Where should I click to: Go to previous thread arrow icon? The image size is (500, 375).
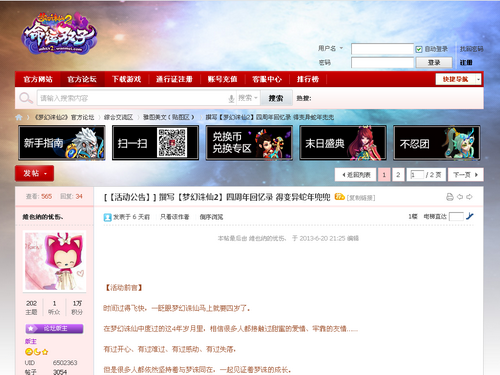pyautogui.click(x=460, y=197)
